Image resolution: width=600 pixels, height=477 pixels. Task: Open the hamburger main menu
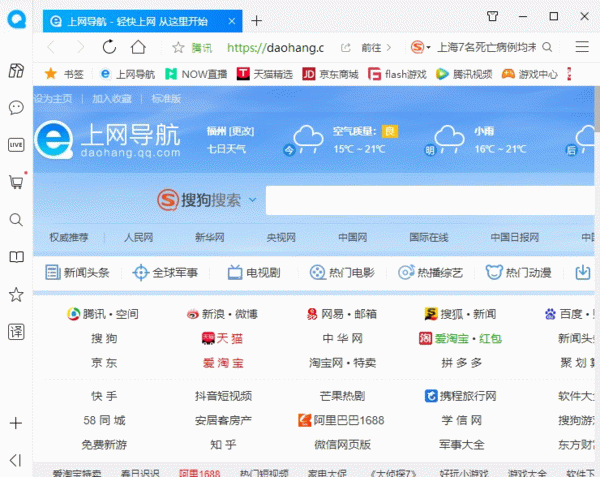point(582,47)
